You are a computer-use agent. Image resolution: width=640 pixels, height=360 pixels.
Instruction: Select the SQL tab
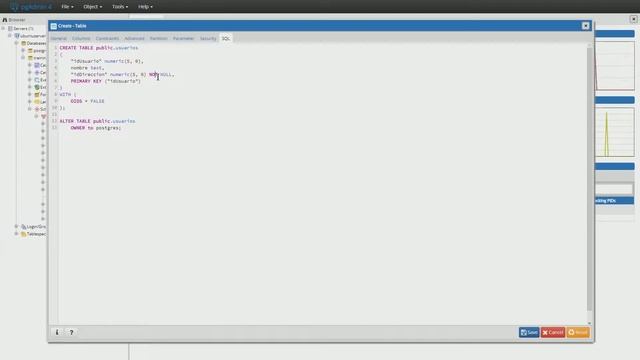click(226, 38)
